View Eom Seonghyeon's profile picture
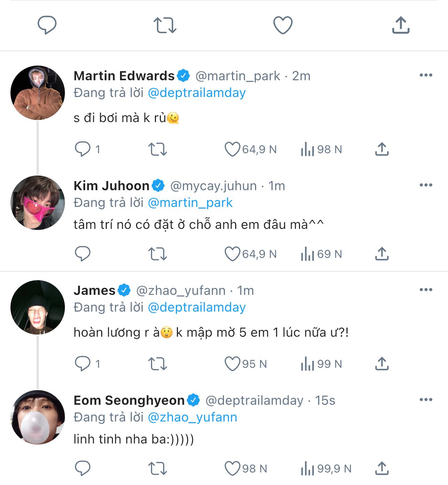Screen dimensions: 448x485 38,417
